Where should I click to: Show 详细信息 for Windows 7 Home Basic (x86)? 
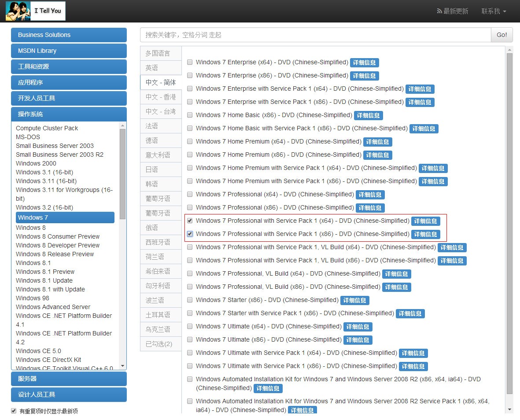[368, 115]
